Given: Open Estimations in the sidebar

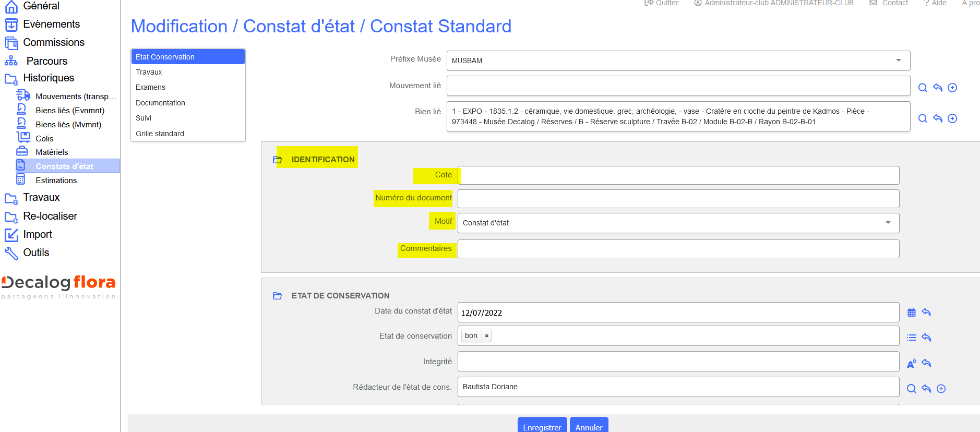Looking at the screenshot, I should (x=56, y=181).
